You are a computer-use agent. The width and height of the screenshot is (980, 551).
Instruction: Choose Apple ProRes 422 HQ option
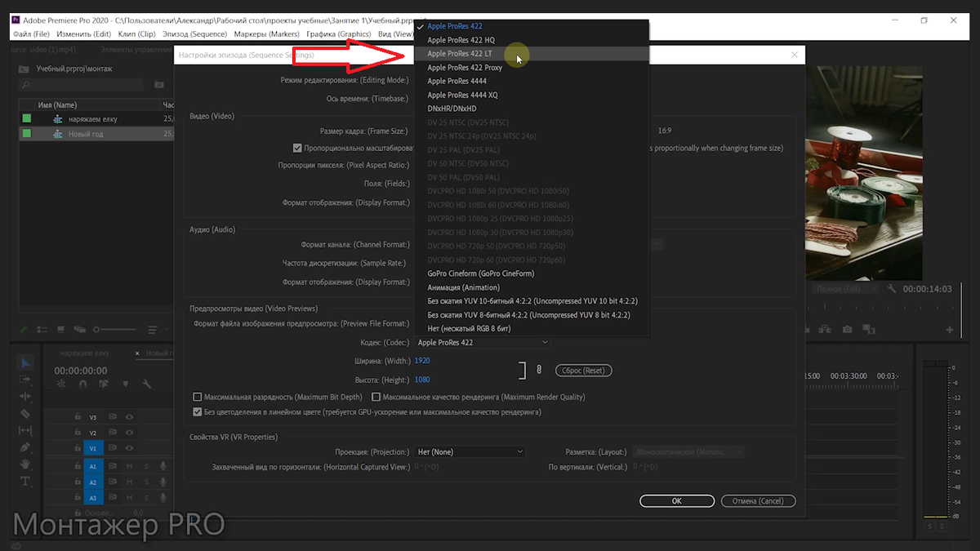pyautogui.click(x=532, y=40)
